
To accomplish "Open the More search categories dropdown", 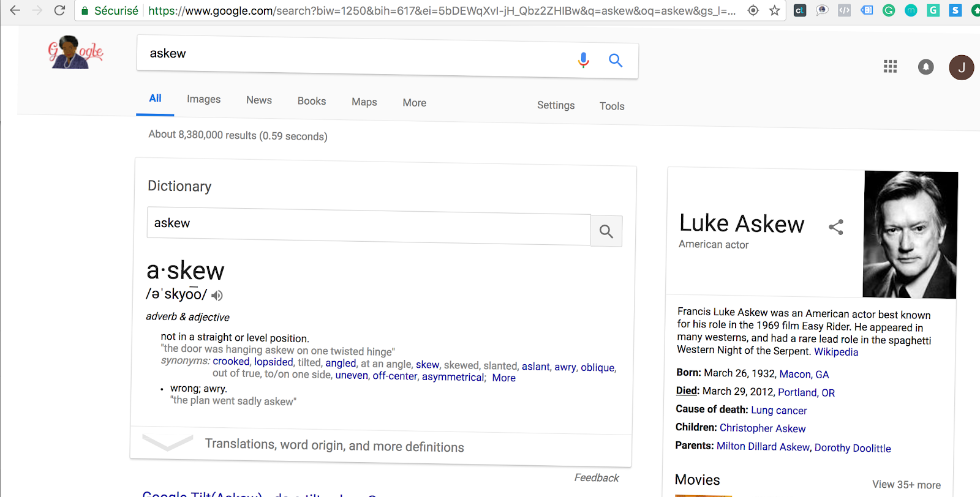I will (x=415, y=103).
